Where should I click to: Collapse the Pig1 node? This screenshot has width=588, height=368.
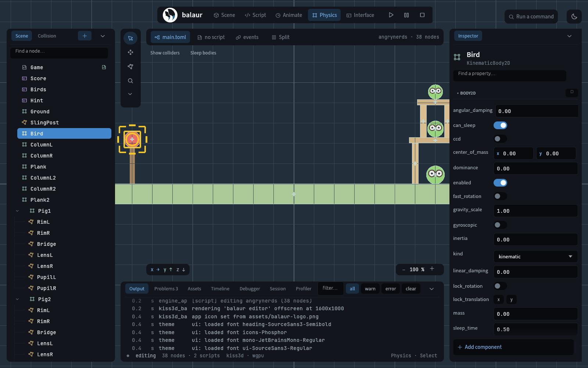click(17, 211)
